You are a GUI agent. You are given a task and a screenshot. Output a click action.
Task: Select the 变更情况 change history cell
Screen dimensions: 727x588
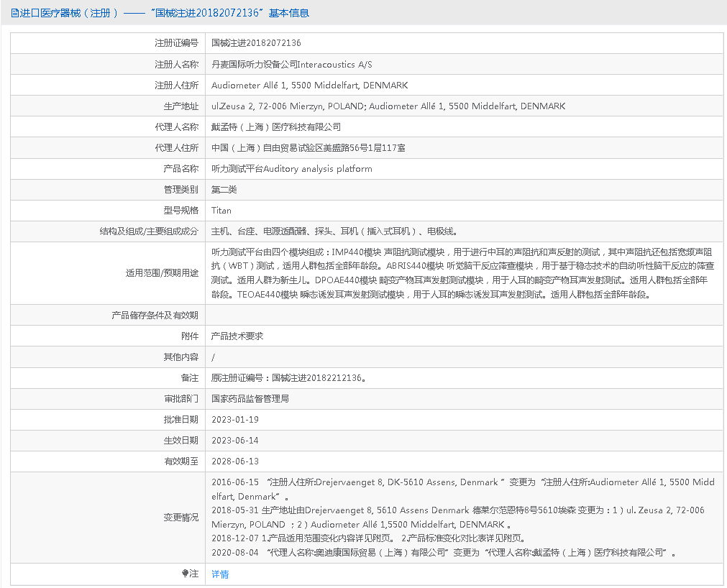tap(460, 518)
